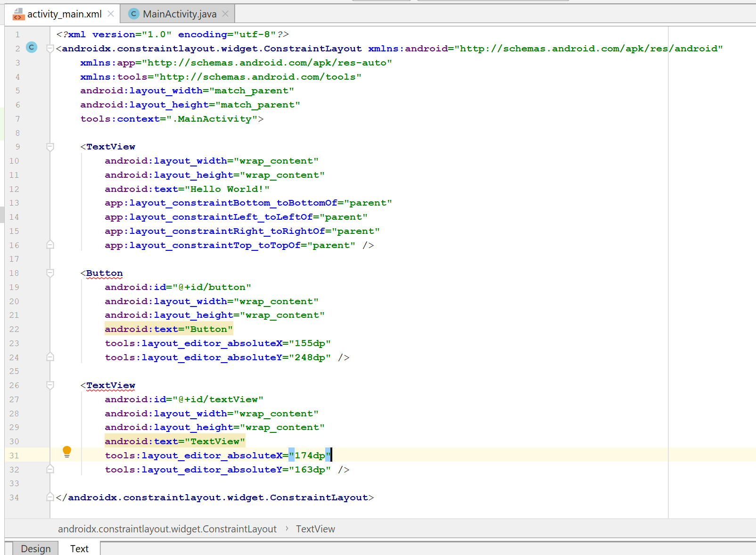
Task: Click ConstraintLayout in the breadcrumb bar
Action: click(167, 529)
